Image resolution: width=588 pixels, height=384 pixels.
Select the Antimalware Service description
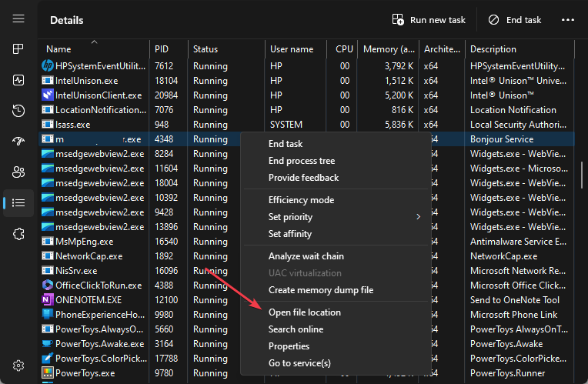518,242
